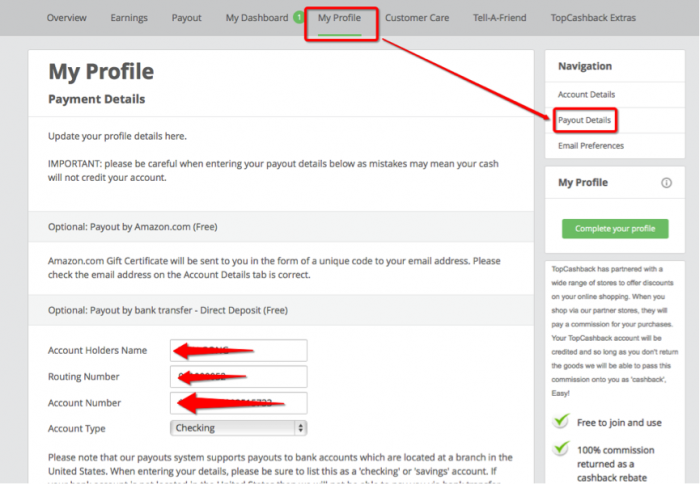
Task: Click the 'Optional: Payout by Amazon.com (Free)' heading
Action: click(133, 227)
